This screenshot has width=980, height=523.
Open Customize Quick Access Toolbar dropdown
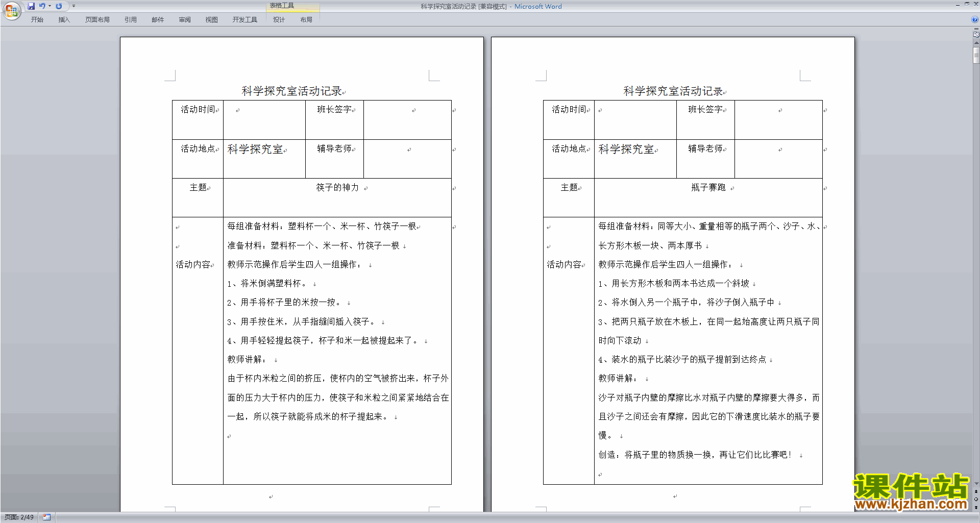pyautogui.click(x=74, y=6)
